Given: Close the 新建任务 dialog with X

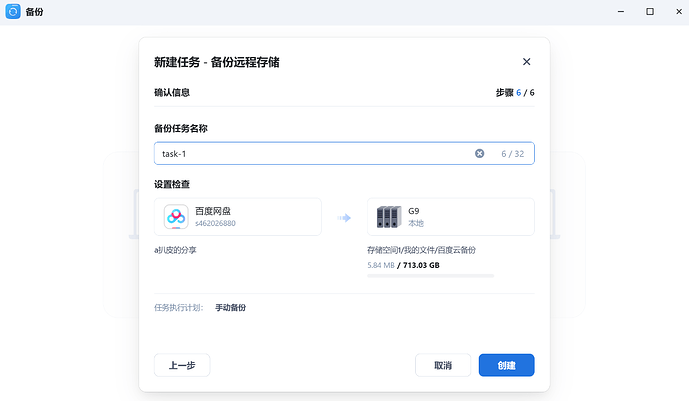Looking at the screenshot, I should point(526,62).
